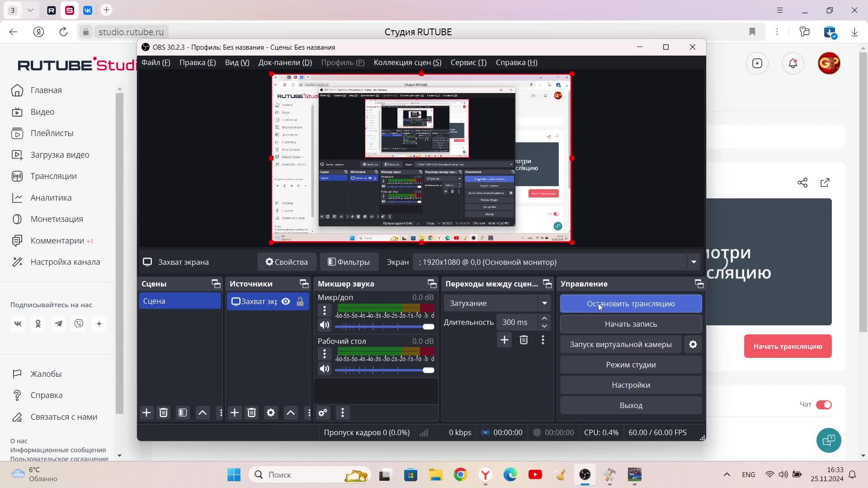This screenshot has height=488, width=868.
Task: Open RUTUBE's Telegram social link
Action: coord(59,324)
